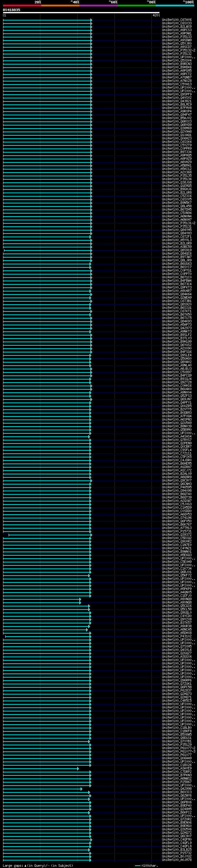The image size is (197, 868).
Task: Click the white query length bar
Action: point(81,13)
